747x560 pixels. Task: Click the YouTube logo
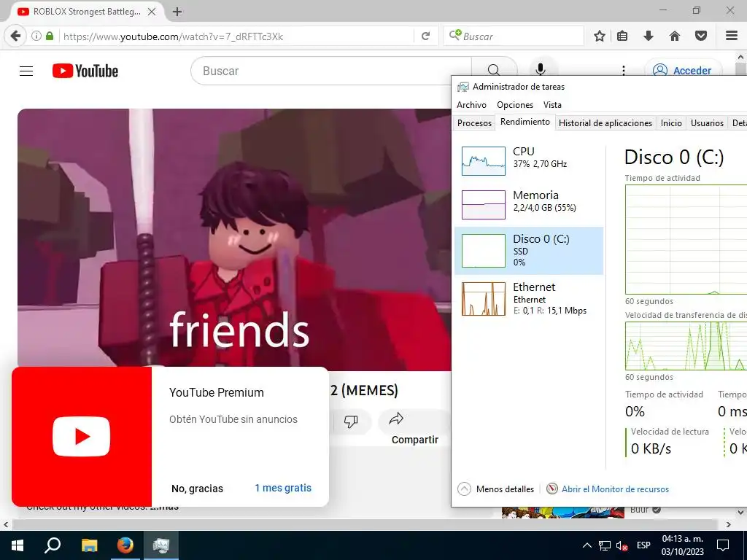[85, 71]
